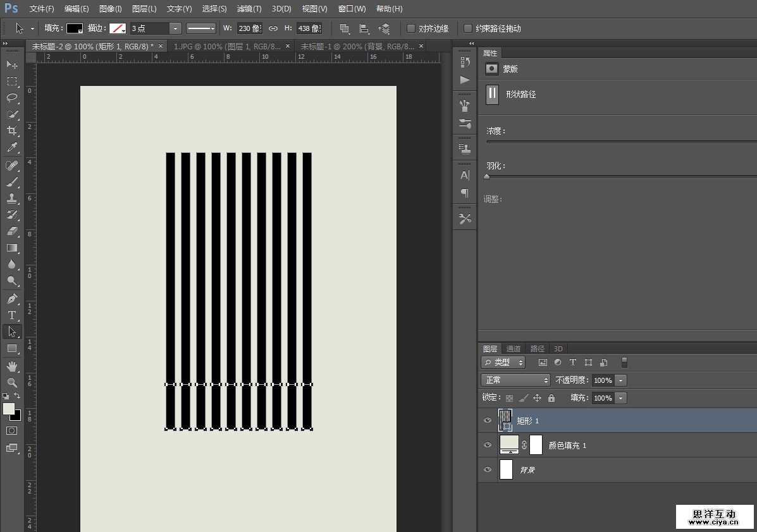Hide the 矩形 1 layer
Image resolution: width=757 pixels, height=532 pixels.
488,421
